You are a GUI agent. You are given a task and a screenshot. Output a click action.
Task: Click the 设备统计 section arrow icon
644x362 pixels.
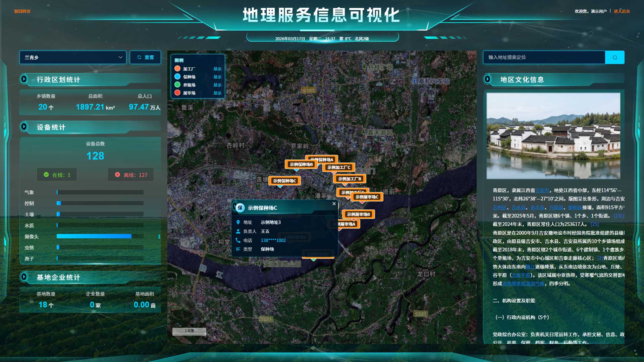pyautogui.click(x=24, y=127)
